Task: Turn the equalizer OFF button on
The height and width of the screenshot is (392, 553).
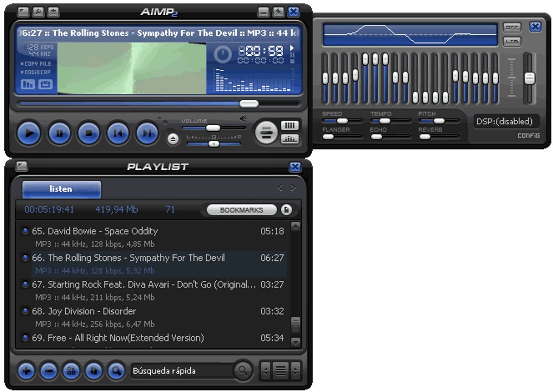Action: click(512, 27)
